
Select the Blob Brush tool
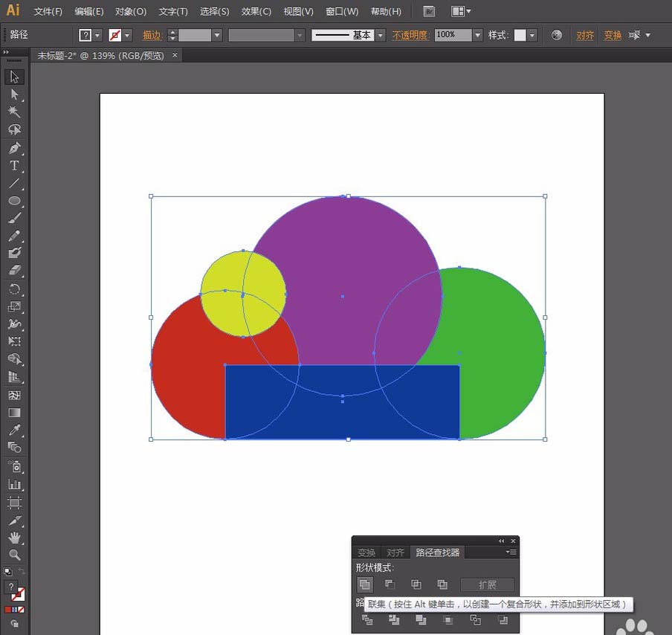(15, 253)
